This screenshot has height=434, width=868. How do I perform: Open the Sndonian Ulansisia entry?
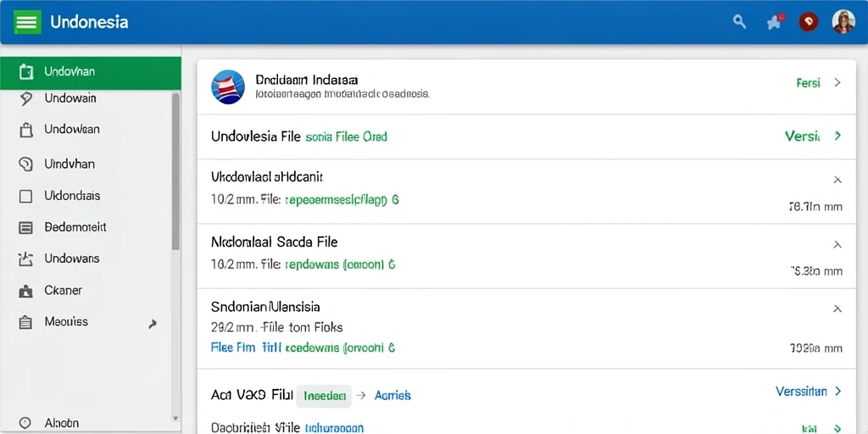pyautogui.click(x=265, y=306)
